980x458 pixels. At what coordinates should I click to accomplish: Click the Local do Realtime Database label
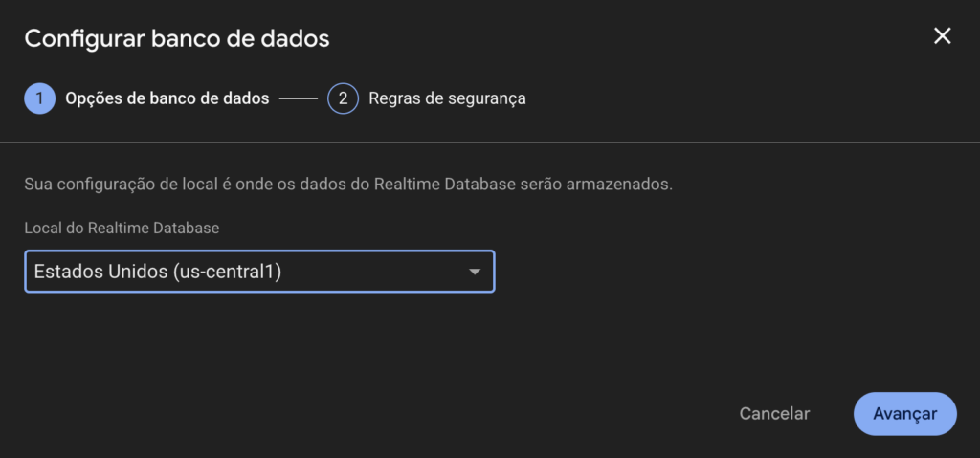[x=122, y=229]
